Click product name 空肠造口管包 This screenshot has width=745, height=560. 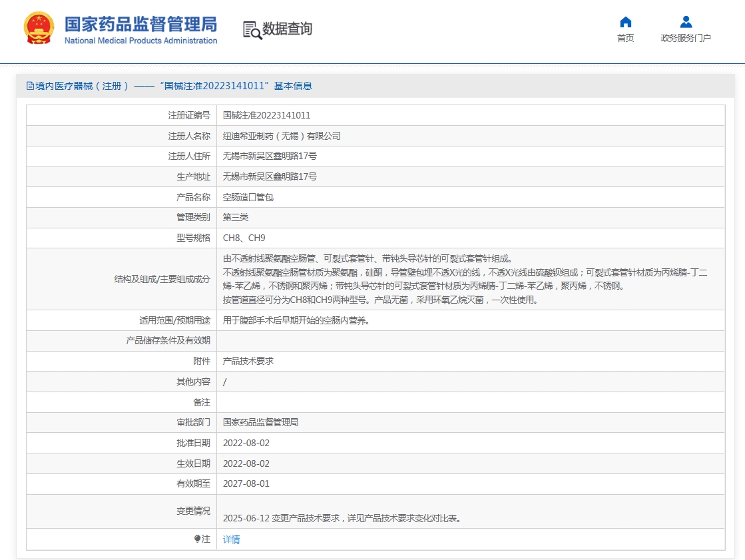248,197
